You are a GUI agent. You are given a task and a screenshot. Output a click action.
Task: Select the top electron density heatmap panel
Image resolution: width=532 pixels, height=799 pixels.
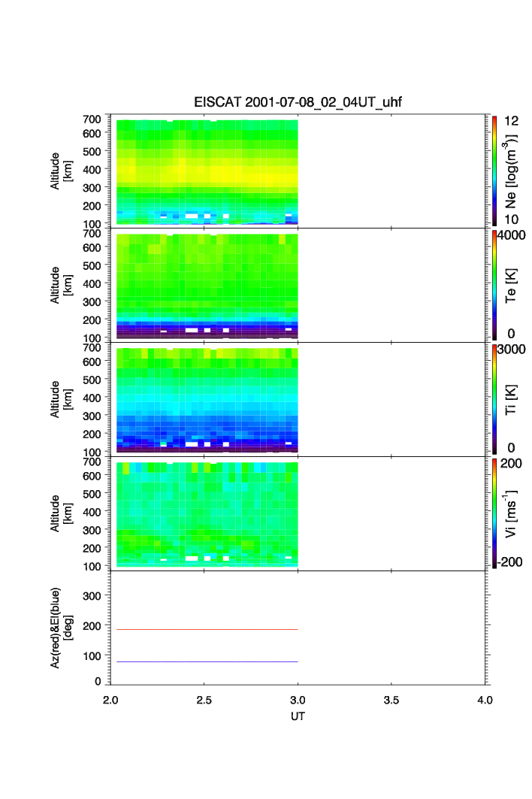(207, 171)
